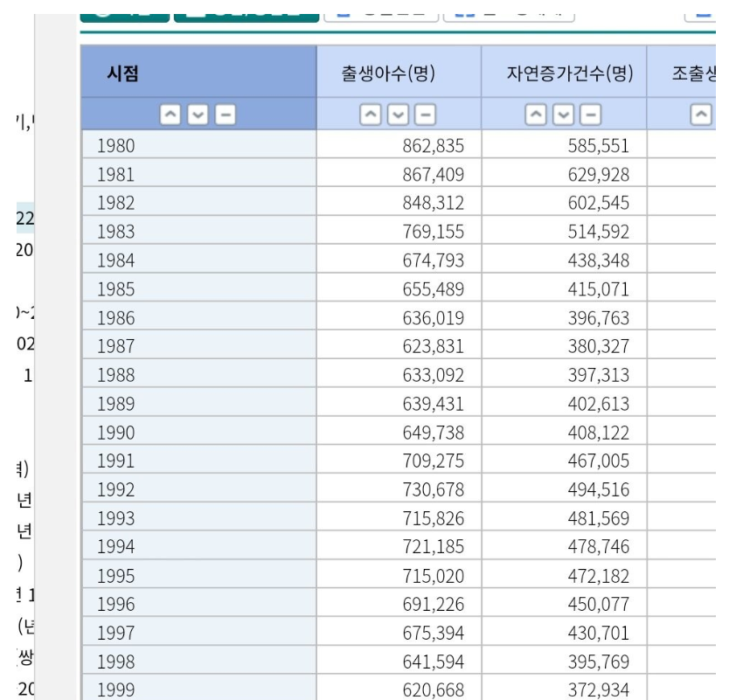Clear sort on 자연증가건수(명) column

[x=591, y=114]
